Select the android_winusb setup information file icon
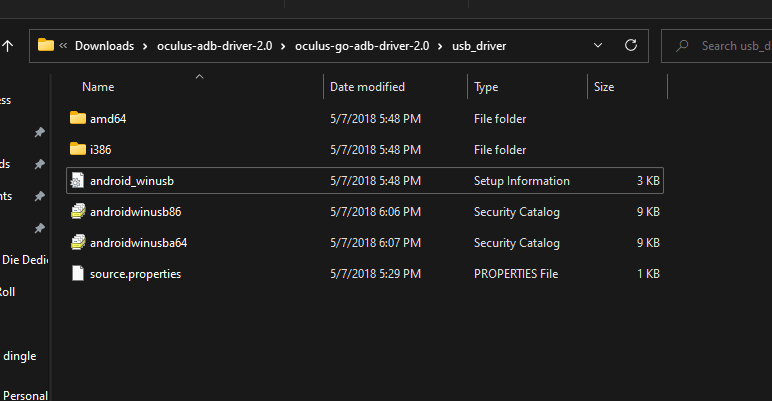The width and height of the screenshot is (772, 401). point(78,181)
